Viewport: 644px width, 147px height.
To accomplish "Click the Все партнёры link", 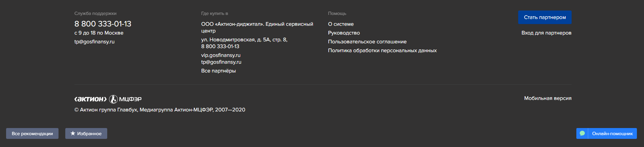I will tap(218, 71).
